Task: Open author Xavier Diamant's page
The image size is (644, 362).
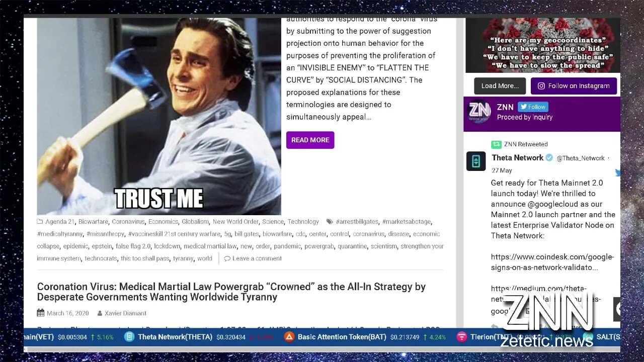Action: tap(126, 313)
